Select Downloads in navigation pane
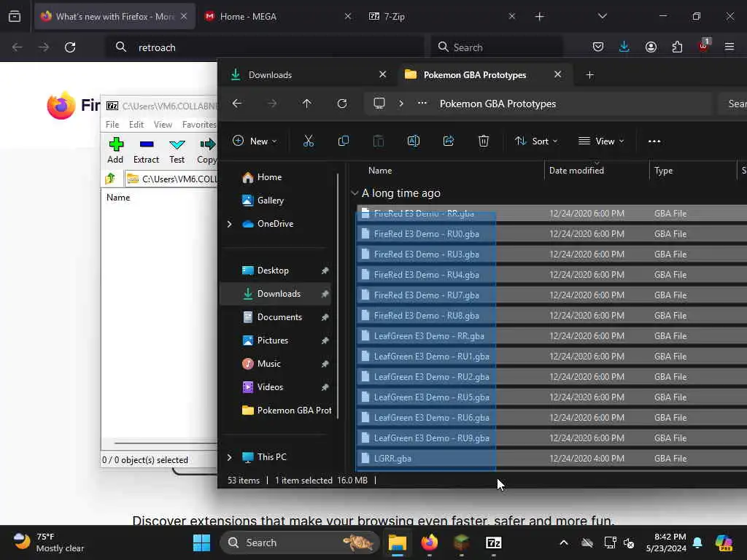Viewport: 747px width, 560px height. [275, 294]
